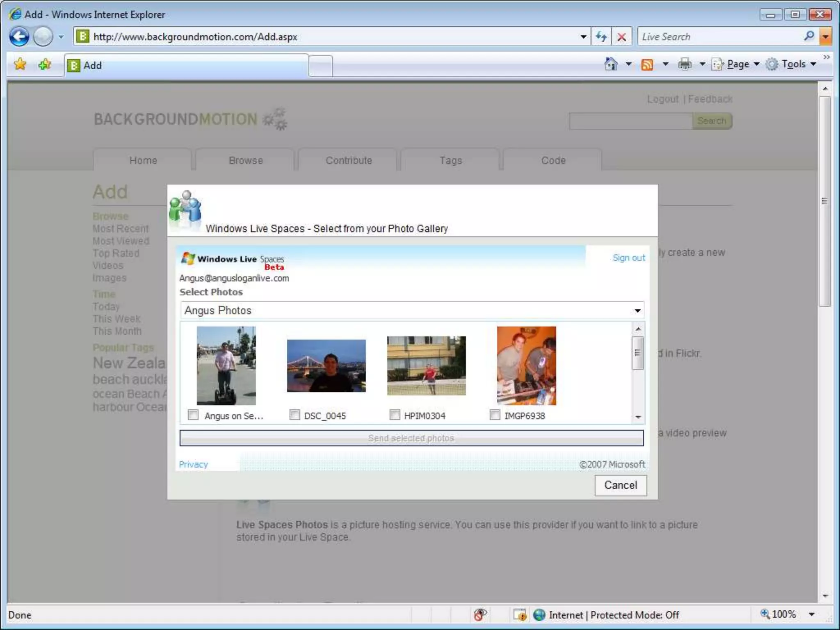The width and height of the screenshot is (840, 630).
Task: Click the Cancel button in dialog
Action: [621, 485]
